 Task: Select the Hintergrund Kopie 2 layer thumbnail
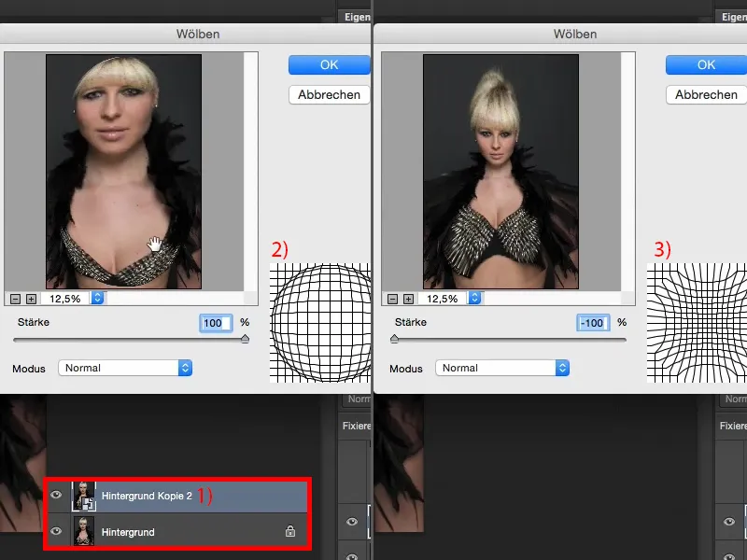coord(85,496)
